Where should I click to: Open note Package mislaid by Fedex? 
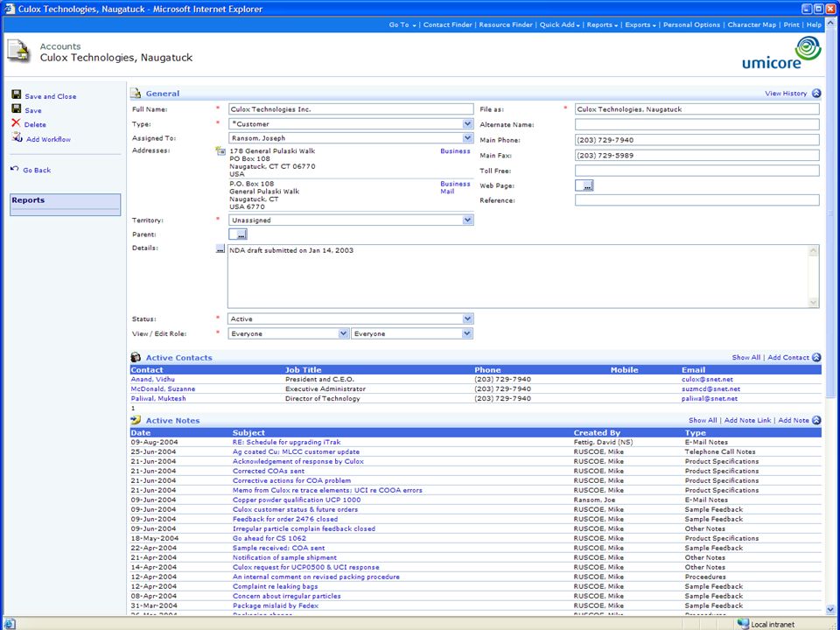[x=276, y=605]
